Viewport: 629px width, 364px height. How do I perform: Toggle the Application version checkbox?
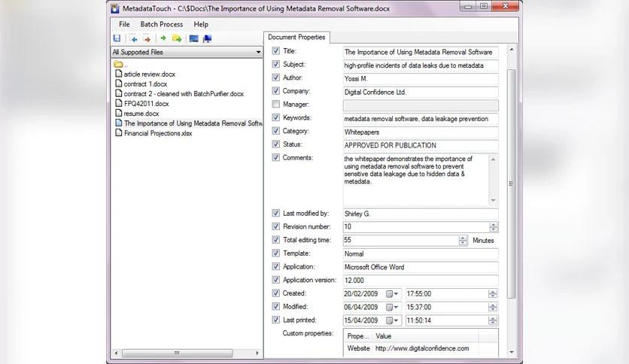pyautogui.click(x=275, y=280)
